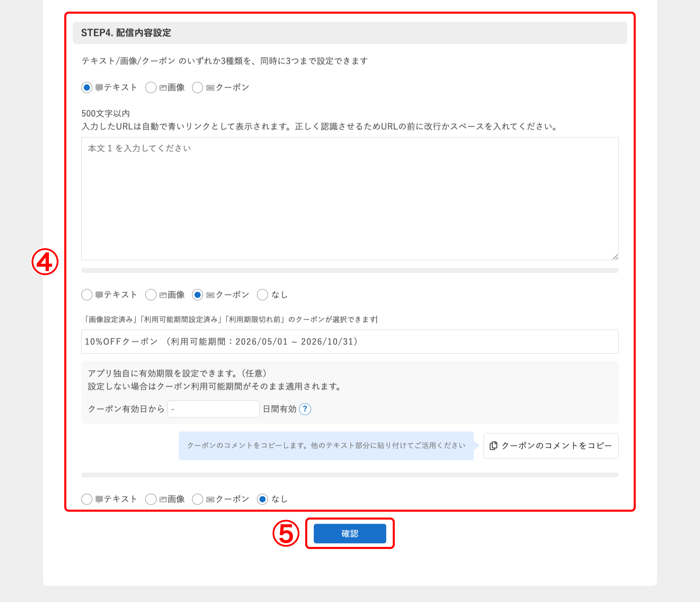Select 画像 radio in first content block

coord(151,88)
